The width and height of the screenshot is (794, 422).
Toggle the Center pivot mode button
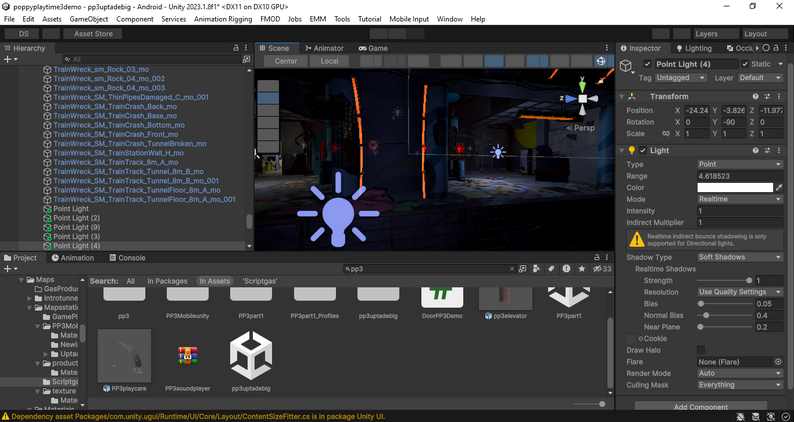pyautogui.click(x=286, y=61)
